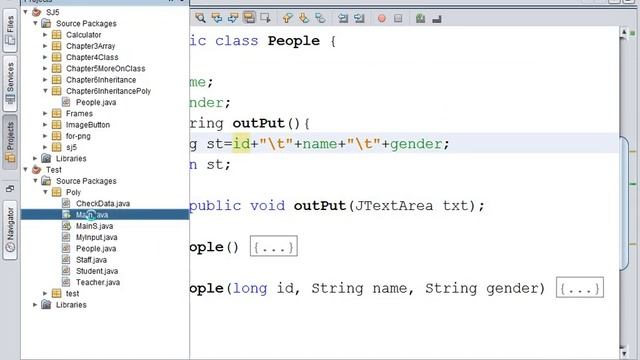Expand Libraries node under SJ5 project

(36, 158)
